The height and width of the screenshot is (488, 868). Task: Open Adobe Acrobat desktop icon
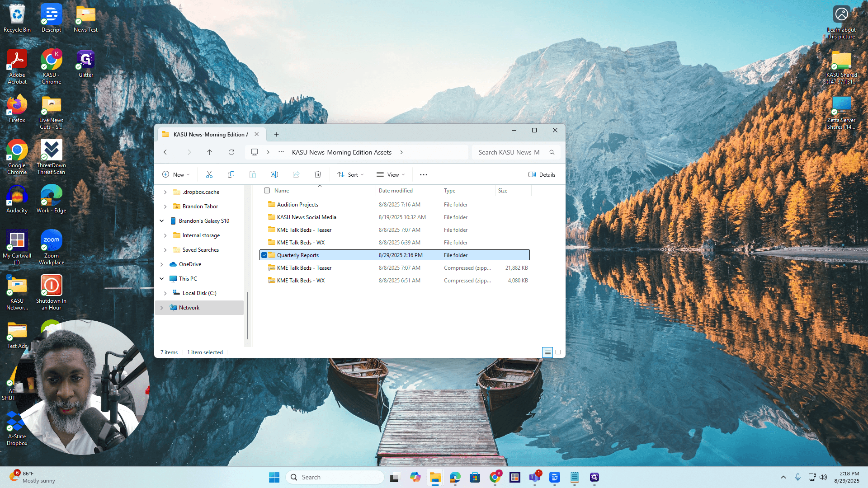[x=17, y=66]
